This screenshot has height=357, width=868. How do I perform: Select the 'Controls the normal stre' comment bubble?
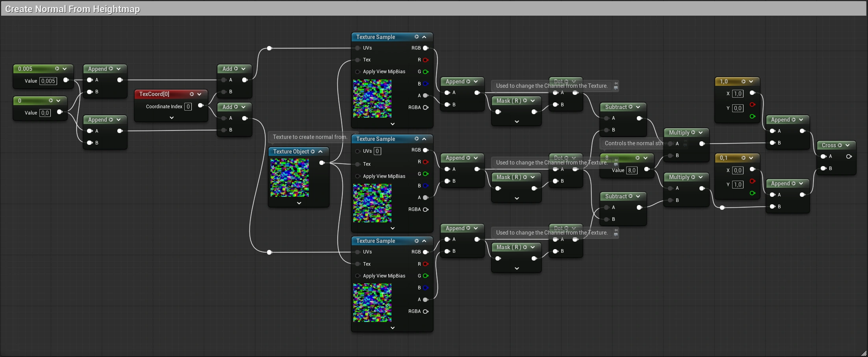pos(634,143)
